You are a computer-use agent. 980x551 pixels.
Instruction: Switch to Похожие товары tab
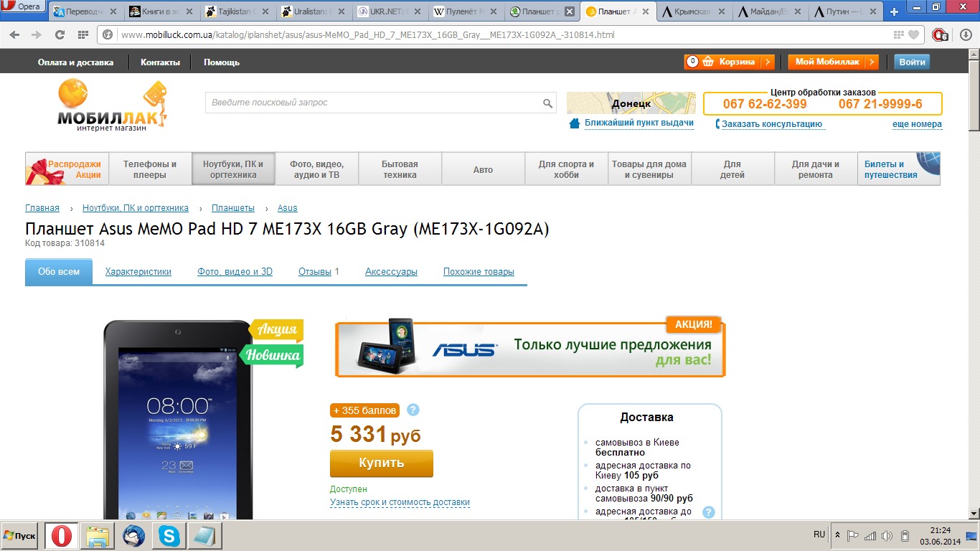479,272
